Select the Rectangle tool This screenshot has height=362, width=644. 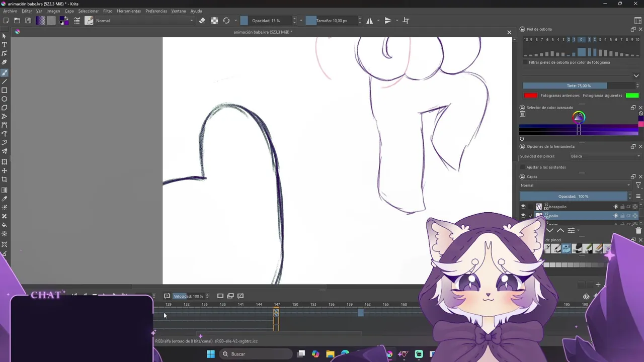5,90
